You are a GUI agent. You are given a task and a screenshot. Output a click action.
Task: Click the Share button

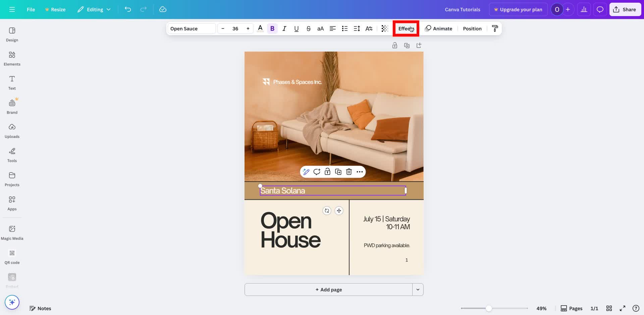(x=625, y=9)
